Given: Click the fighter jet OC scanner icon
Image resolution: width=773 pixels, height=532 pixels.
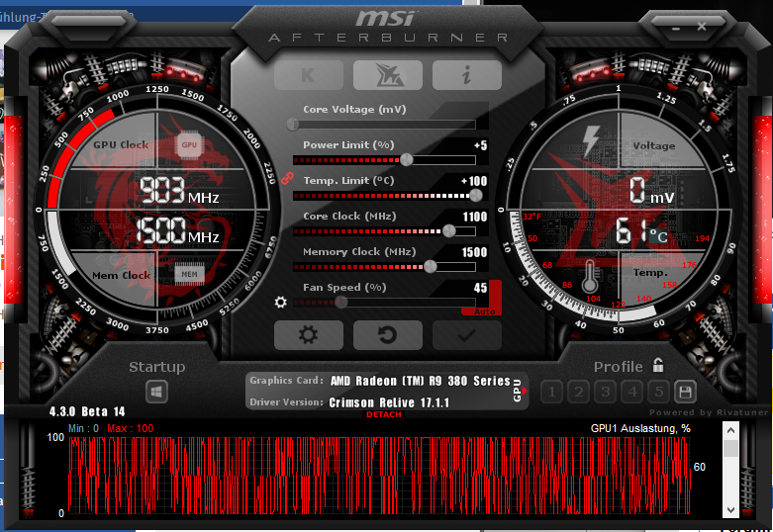Looking at the screenshot, I should (388, 75).
